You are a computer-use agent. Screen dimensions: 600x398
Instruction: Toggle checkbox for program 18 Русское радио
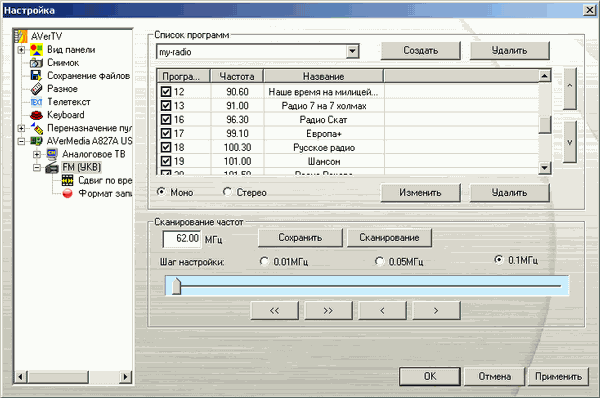tap(166, 147)
